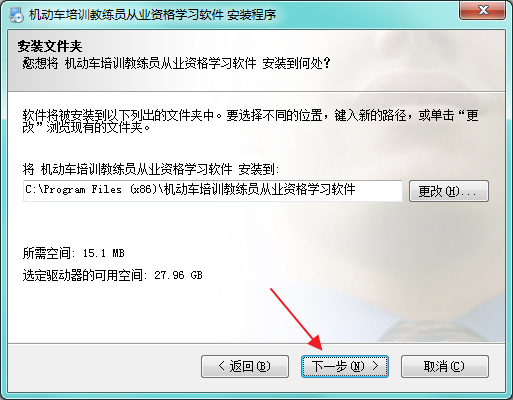Click the 27.96 GB free space value
Screen dimensions: 513x400
pos(178,275)
